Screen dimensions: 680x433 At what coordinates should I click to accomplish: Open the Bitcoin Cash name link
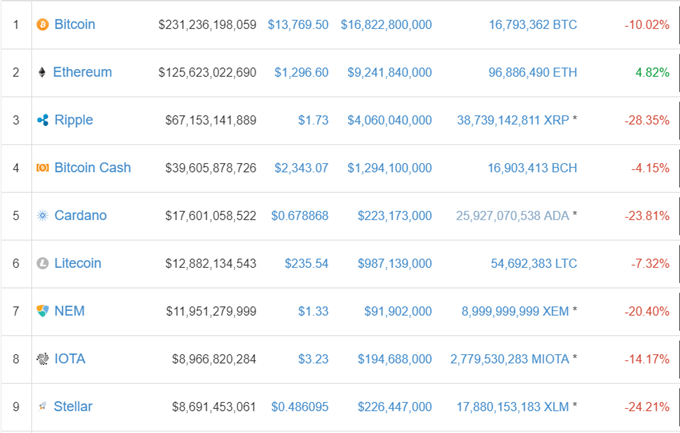point(92,168)
